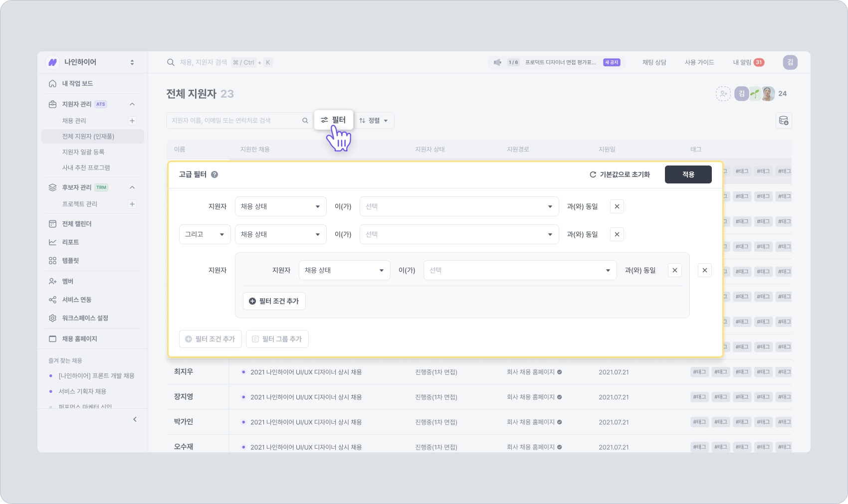Add new item next to 채용 관리
The width and height of the screenshot is (848, 504).
[132, 121]
